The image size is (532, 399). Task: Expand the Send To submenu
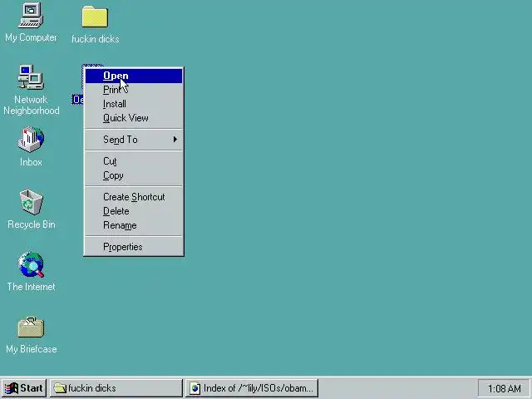coord(134,140)
